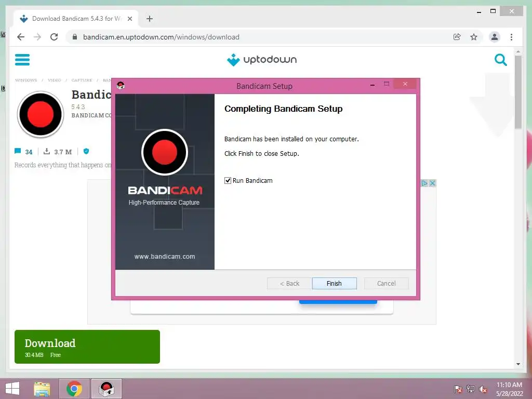Image resolution: width=532 pixels, height=399 pixels.
Task: Switch to Chrome in the taskbar
Action: click(74, 389)
